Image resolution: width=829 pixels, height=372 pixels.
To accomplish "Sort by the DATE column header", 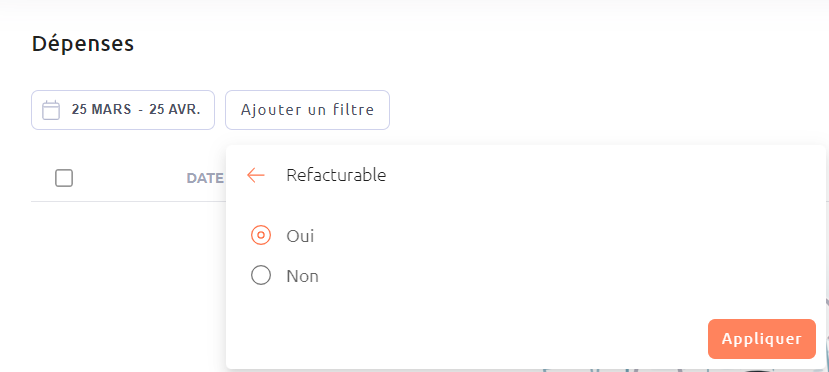I will (205, 178).
